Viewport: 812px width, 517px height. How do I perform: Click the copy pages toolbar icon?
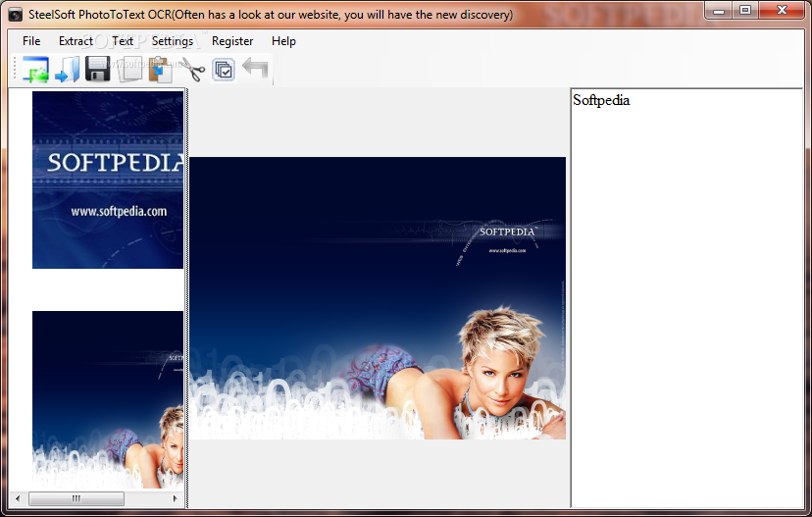(129, 69)
